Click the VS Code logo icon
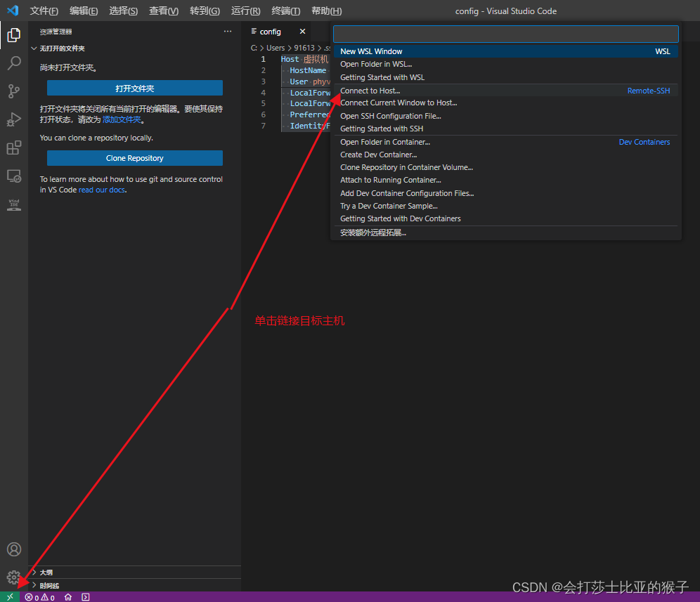Viewport: 700px width, 602px height. (x=13, y=11)
